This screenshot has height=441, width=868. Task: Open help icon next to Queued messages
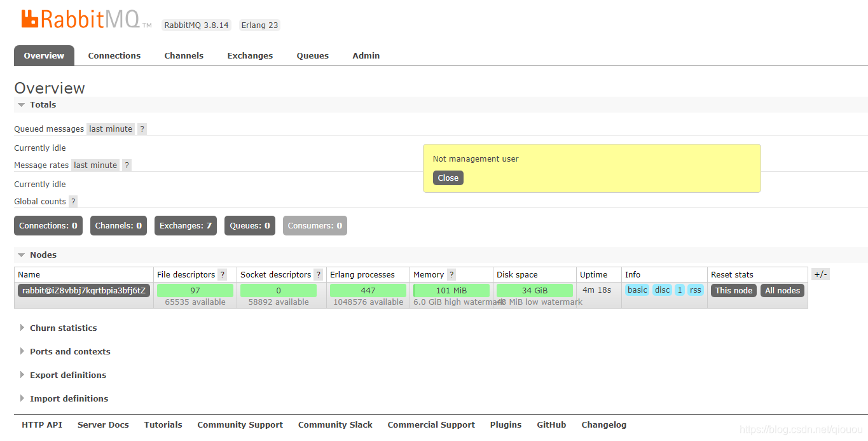pos(142,129)
